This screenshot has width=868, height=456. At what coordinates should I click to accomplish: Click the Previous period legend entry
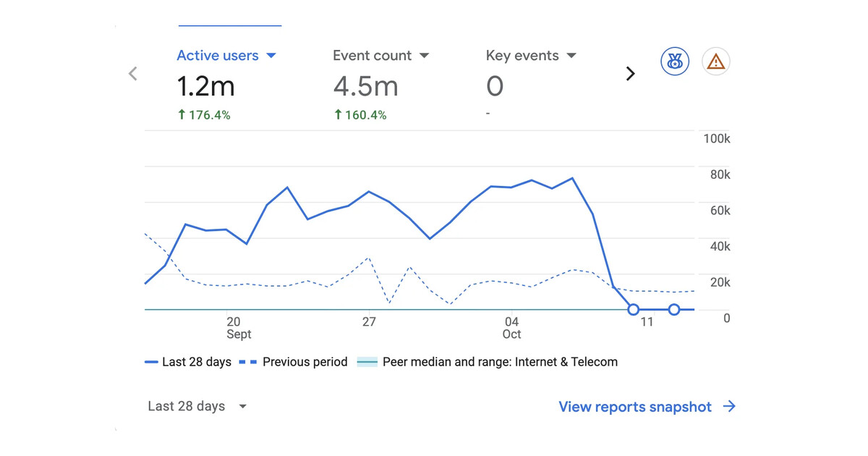(294, 362)
